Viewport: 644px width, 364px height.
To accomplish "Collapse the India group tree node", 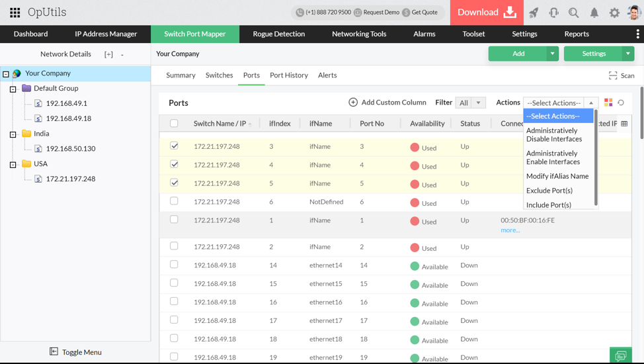I will [13, 134].
